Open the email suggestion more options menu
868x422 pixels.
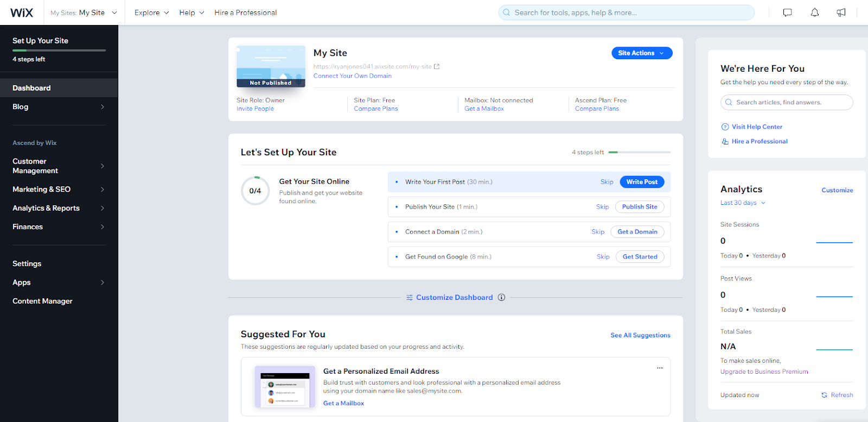[x=660, y=368]
